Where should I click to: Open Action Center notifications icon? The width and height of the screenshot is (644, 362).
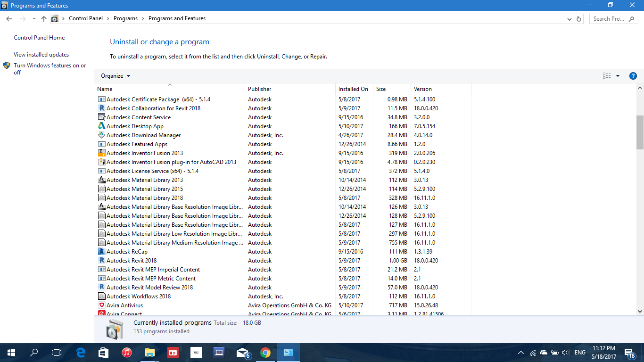pyautogui.click(x=630, y=353)
